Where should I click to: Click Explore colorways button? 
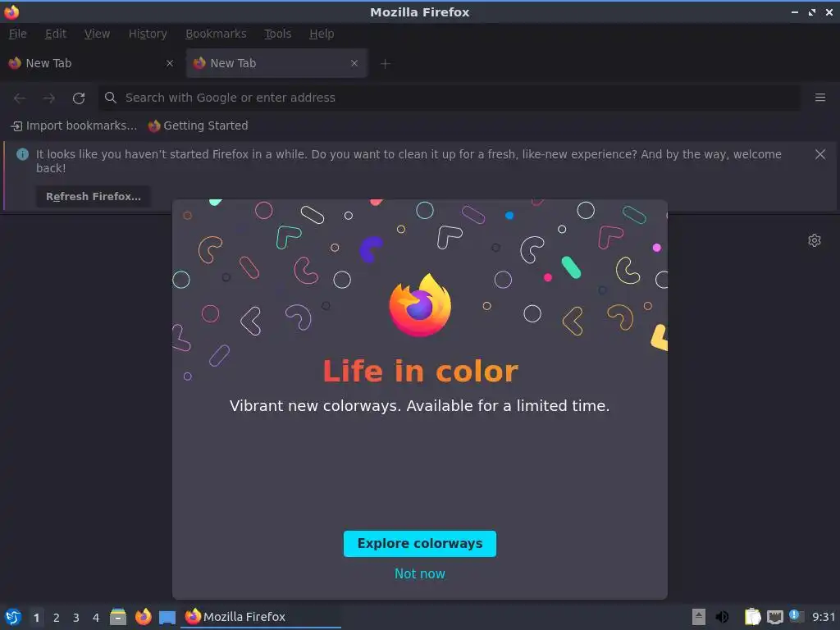click(420, 544)
